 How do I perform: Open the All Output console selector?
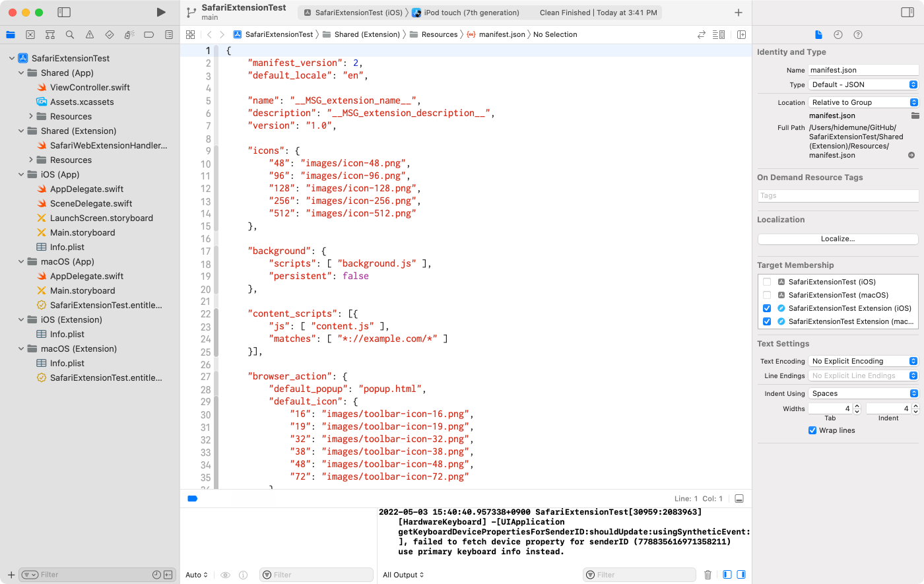403,575
